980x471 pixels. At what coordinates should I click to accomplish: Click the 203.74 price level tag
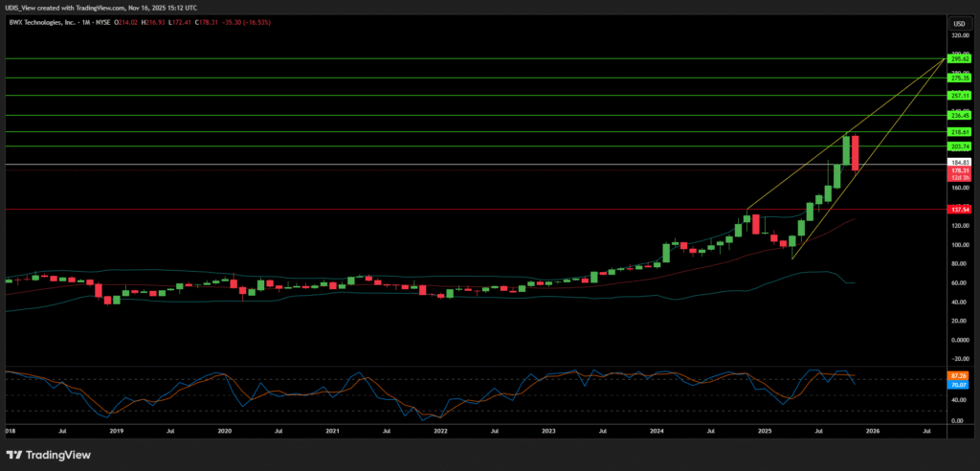pyautogui.click(x=960, y=146)
